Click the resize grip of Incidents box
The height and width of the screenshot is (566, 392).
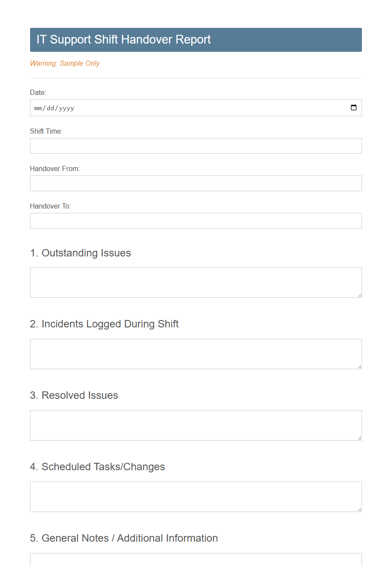359,367
